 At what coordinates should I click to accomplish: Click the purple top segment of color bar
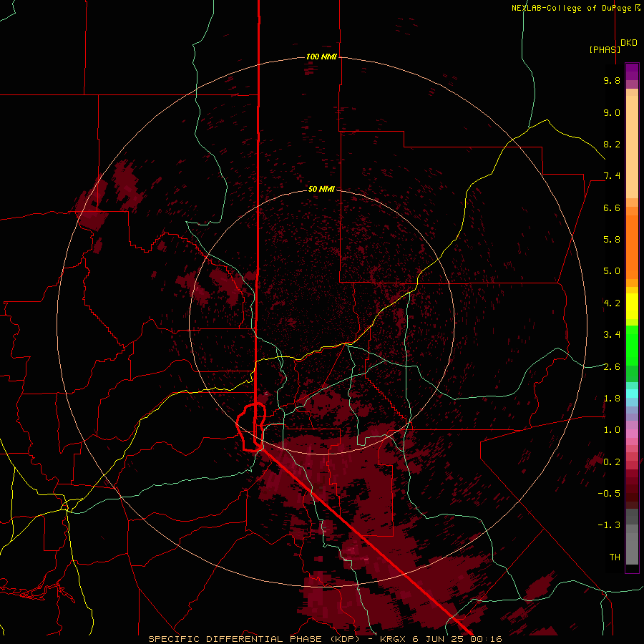632,72
